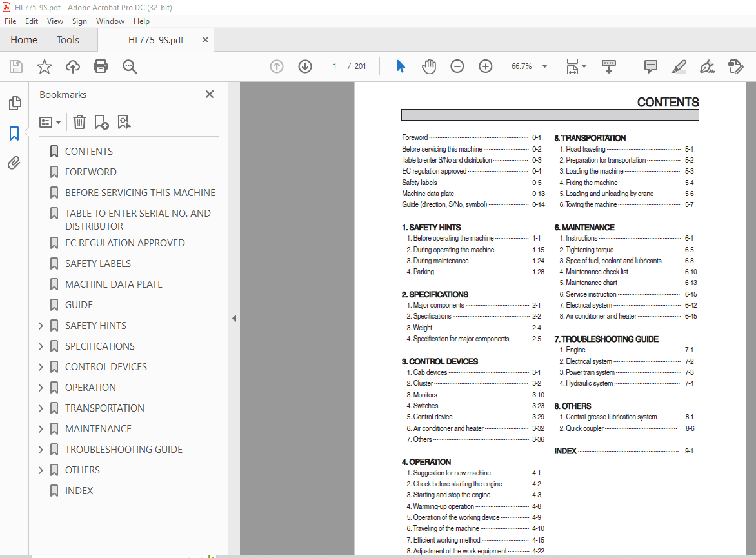Click the Zoom out minus icon

tap(457, 66)
